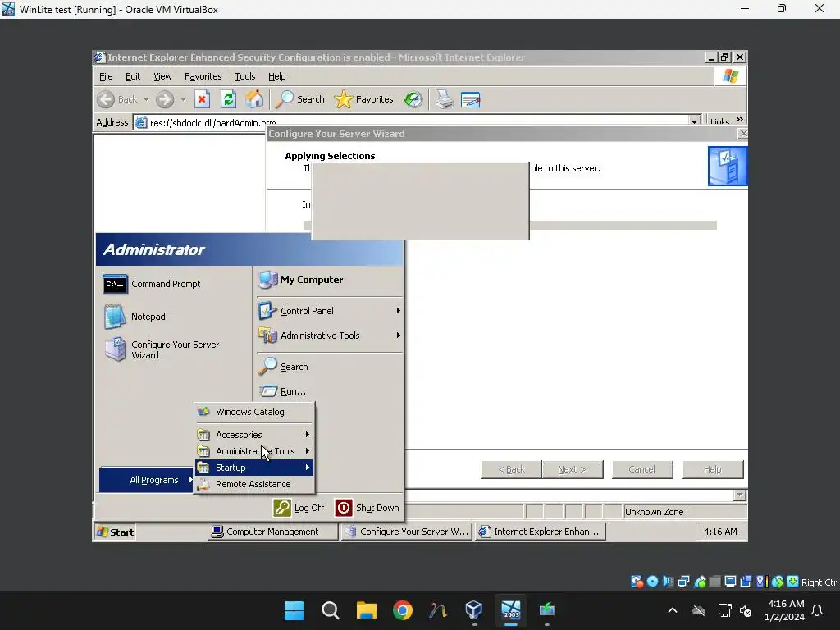Viewport: 840px width, 630px height.
Task: Click the red X Stop icon
Action: [202, 99]
